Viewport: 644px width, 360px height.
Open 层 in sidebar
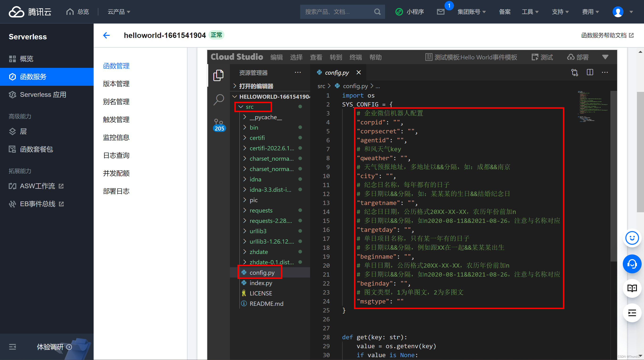(x=47, y=131)
